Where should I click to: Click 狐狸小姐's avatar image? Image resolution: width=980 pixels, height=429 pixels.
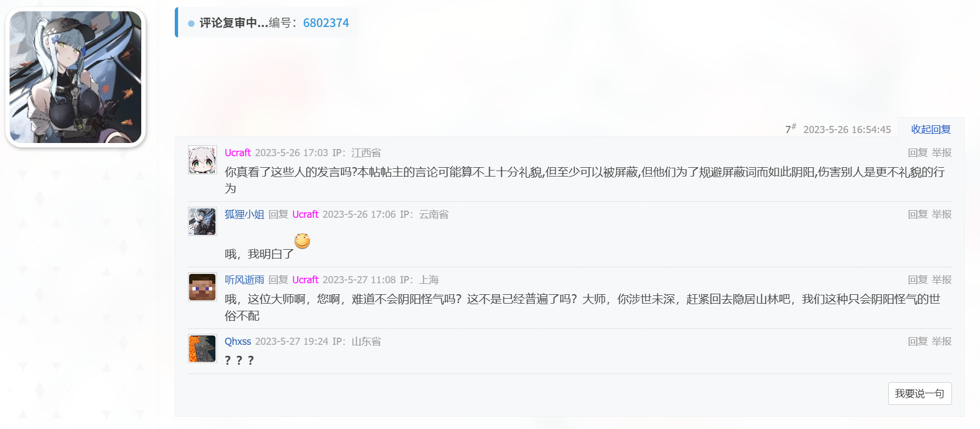[x=202, y=222]
